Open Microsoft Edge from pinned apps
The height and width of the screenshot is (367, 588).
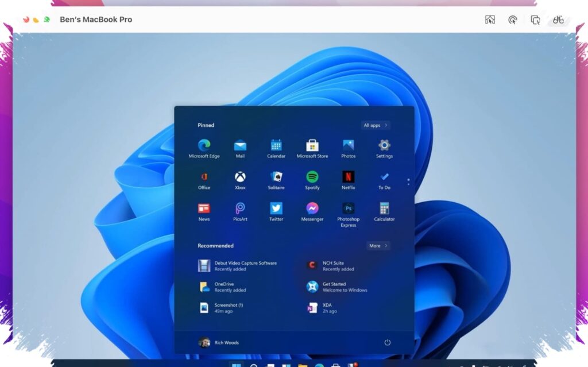(204, 149)
